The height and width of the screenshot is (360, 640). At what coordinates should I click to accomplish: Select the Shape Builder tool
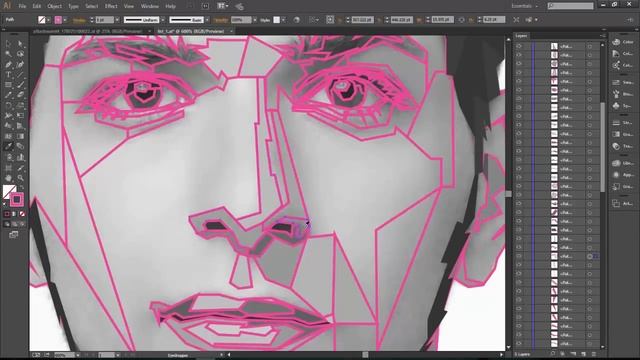pos(8,126)
